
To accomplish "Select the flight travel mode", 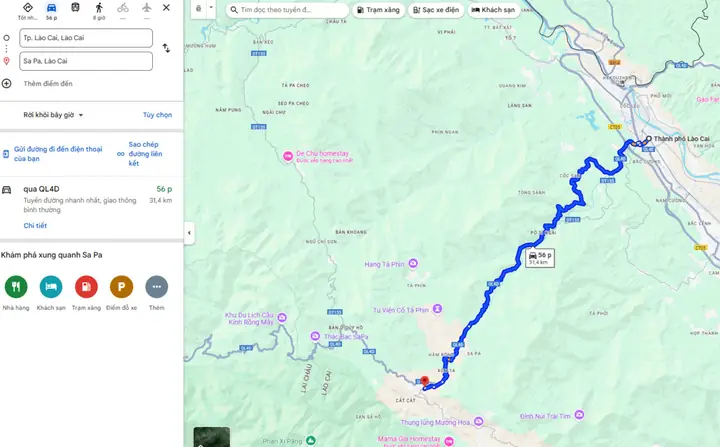I will coord(146,7).
